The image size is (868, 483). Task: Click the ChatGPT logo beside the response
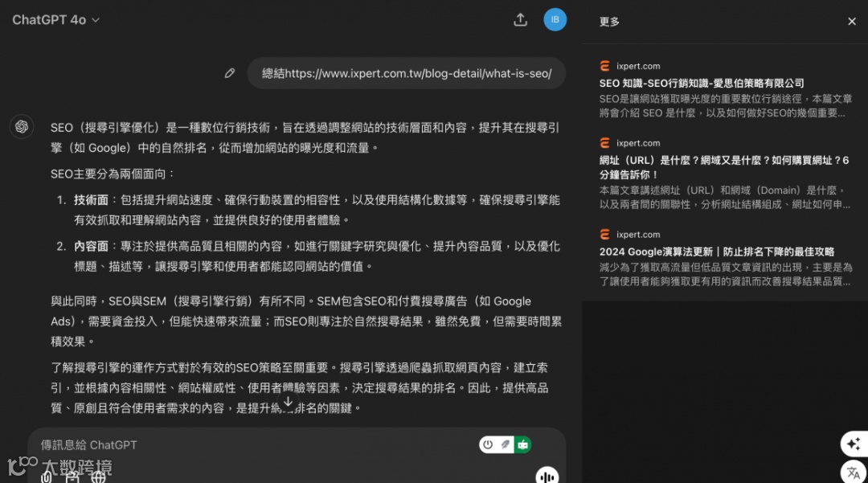pos(22,126)
